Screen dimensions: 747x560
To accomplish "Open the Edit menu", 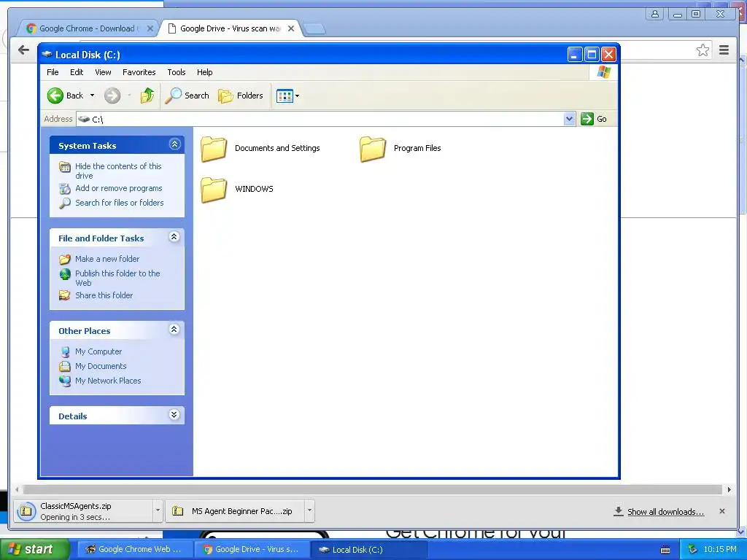I will click(x=77, y=72).
